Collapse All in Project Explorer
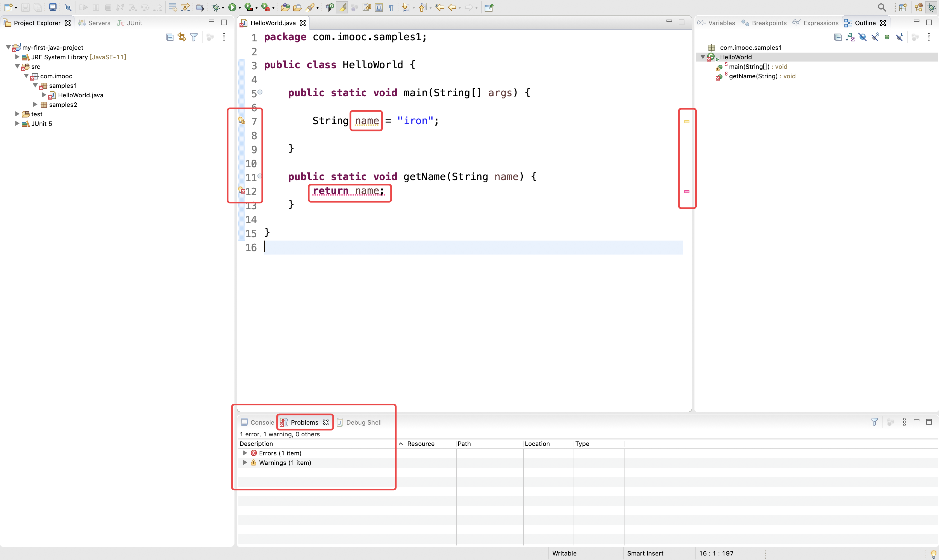 click(x=170, y=37)
